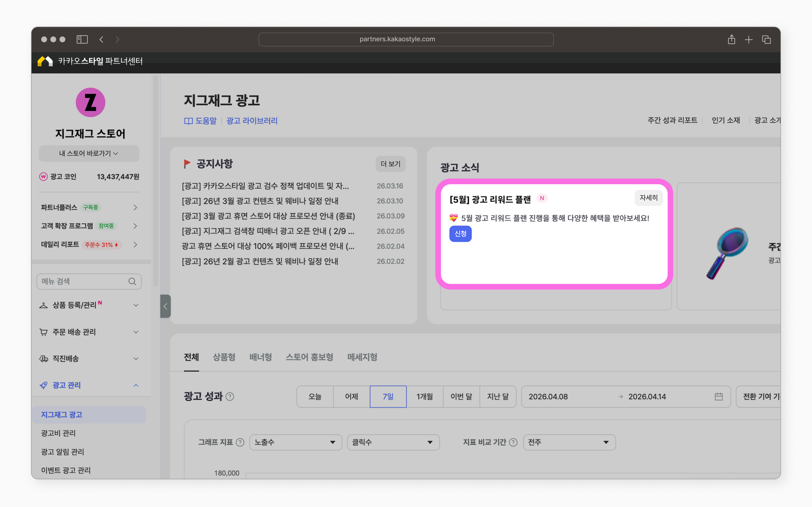Open a new browser tab with plus icon
The height and width of the screenshot is (507, 812).
click(x=749, y=39)
